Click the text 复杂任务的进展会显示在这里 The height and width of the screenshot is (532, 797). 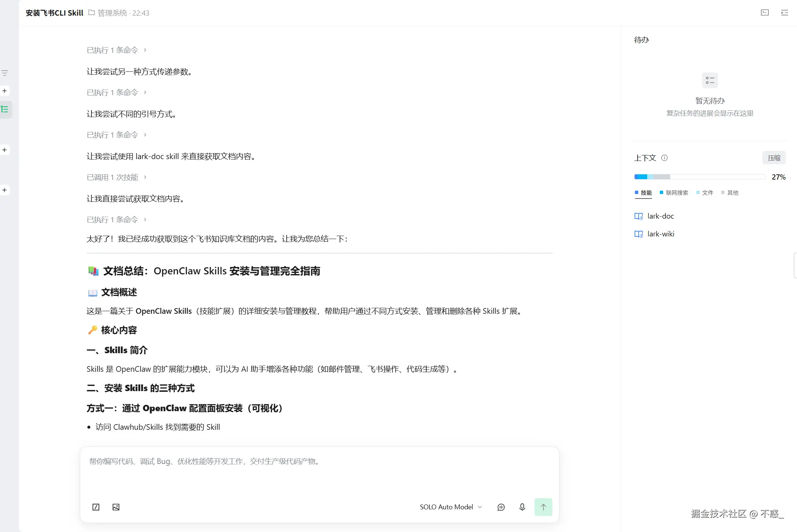(710, 113)
